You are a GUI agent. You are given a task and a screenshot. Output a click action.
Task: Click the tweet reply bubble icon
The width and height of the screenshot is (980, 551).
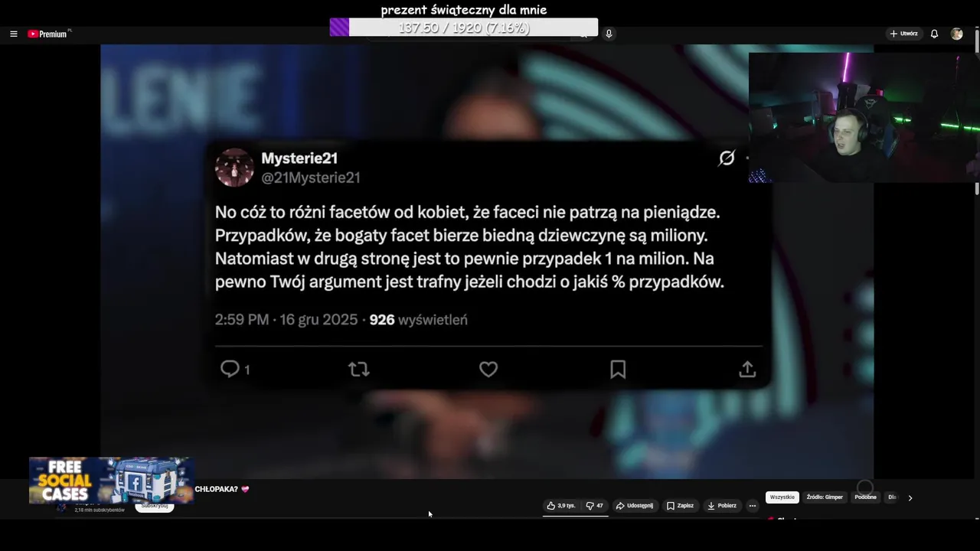[x=230, y=369]
